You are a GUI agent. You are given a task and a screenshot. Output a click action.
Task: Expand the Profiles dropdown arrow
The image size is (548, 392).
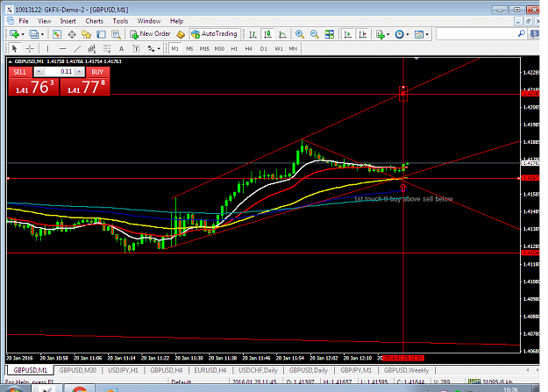point(42,34)
